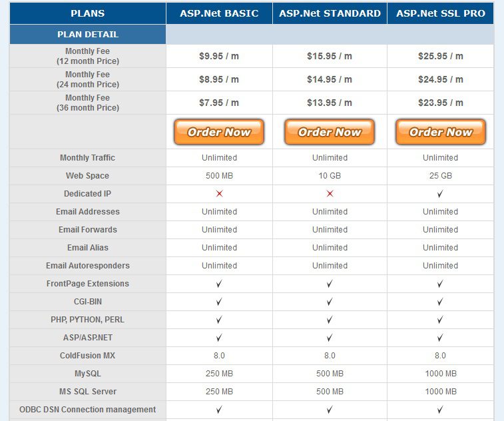The width and height of the screenshot is (504, 421).
Task: Click ASP/ASP.NET checkmark in BASIC column
Action: tap(219, 338)
